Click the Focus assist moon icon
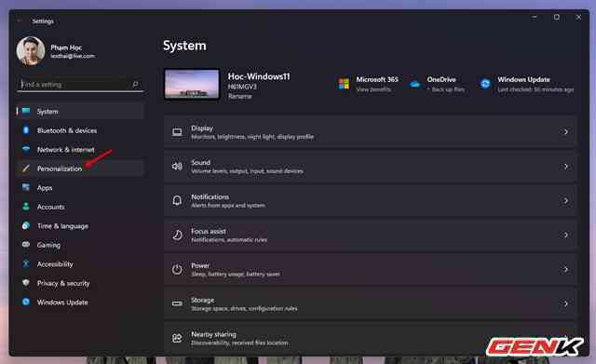 (177, 235)
